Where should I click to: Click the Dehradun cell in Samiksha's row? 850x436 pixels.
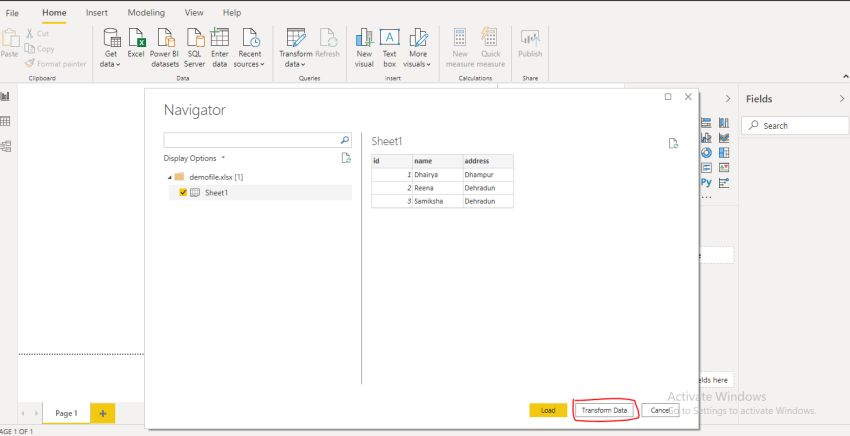click(488, 201)
